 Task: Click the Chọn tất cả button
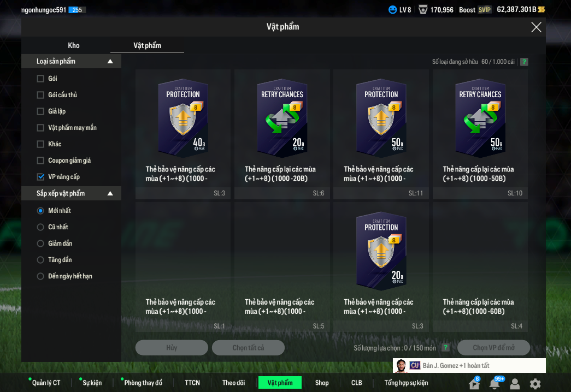tap(248, 348)
